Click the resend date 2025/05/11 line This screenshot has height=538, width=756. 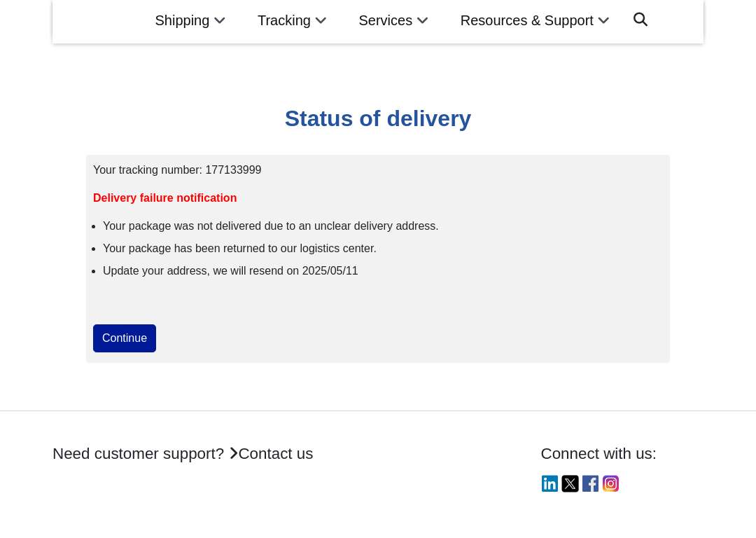[230, 270]
